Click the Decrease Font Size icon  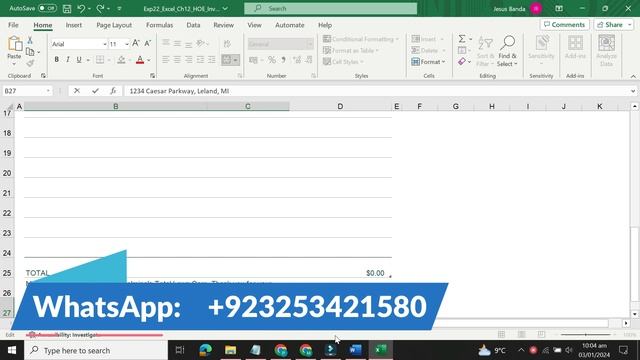pos(148,43)
